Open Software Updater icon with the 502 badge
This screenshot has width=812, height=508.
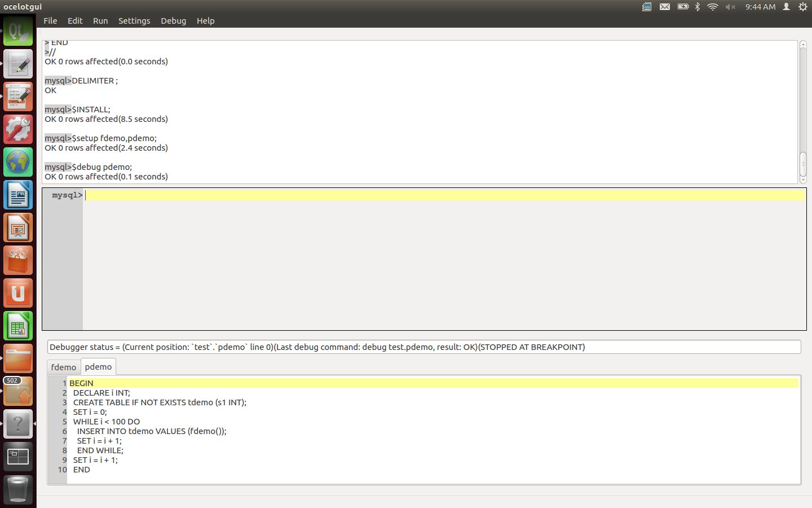[x=18, y=391]
